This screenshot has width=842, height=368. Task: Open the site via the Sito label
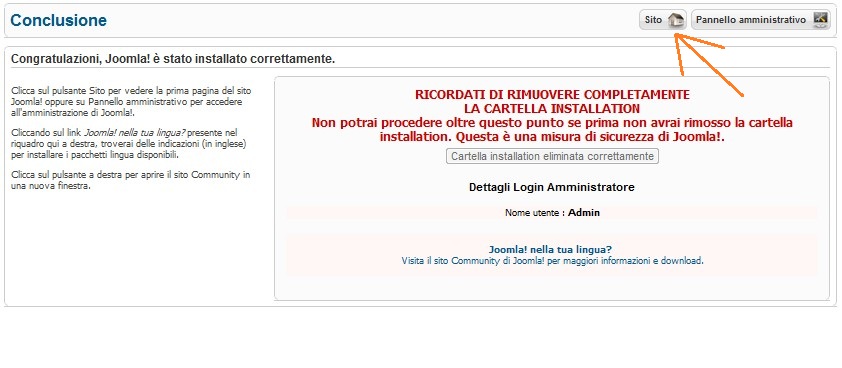click(x=653, y=20)
